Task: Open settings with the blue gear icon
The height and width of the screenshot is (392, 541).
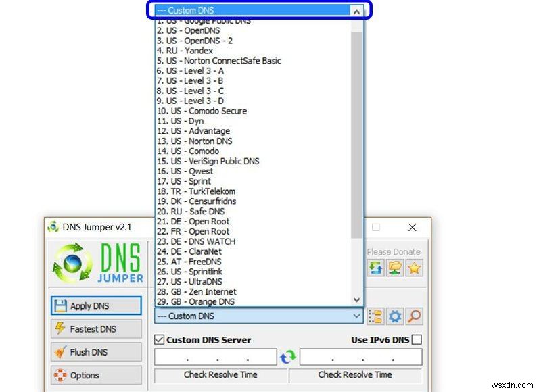Action: [395, 315]
